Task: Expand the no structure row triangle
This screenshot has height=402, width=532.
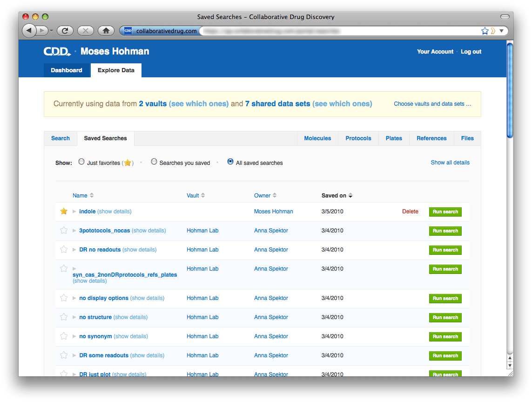Action: click(x=74, y=317)
